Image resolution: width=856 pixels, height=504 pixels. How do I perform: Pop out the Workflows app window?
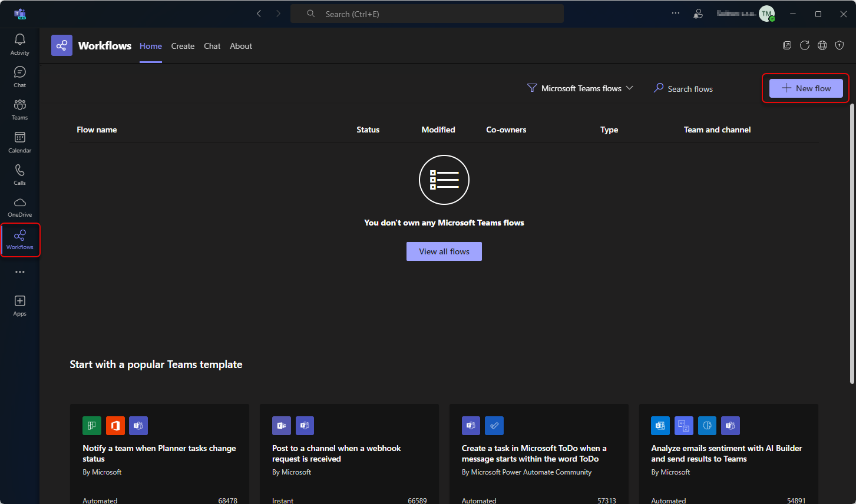(x=786, y=46)
